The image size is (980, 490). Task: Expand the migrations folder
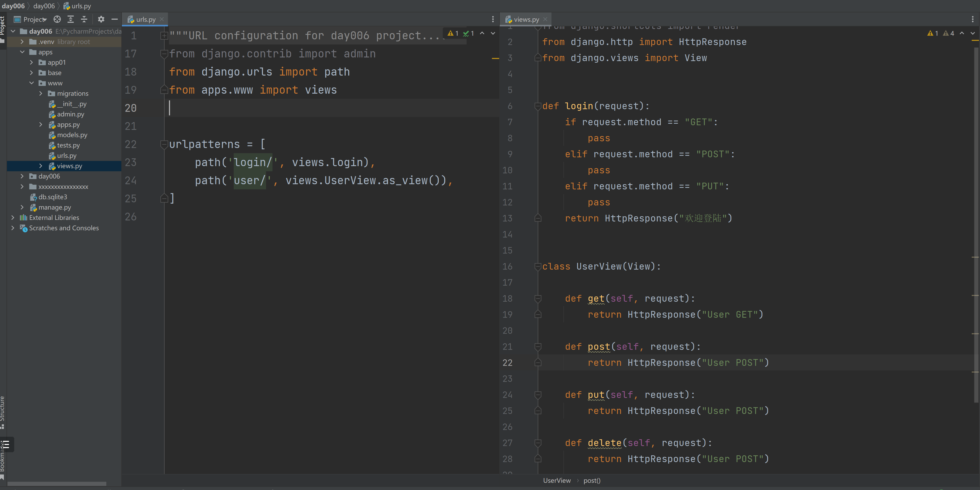click(41, 93)
